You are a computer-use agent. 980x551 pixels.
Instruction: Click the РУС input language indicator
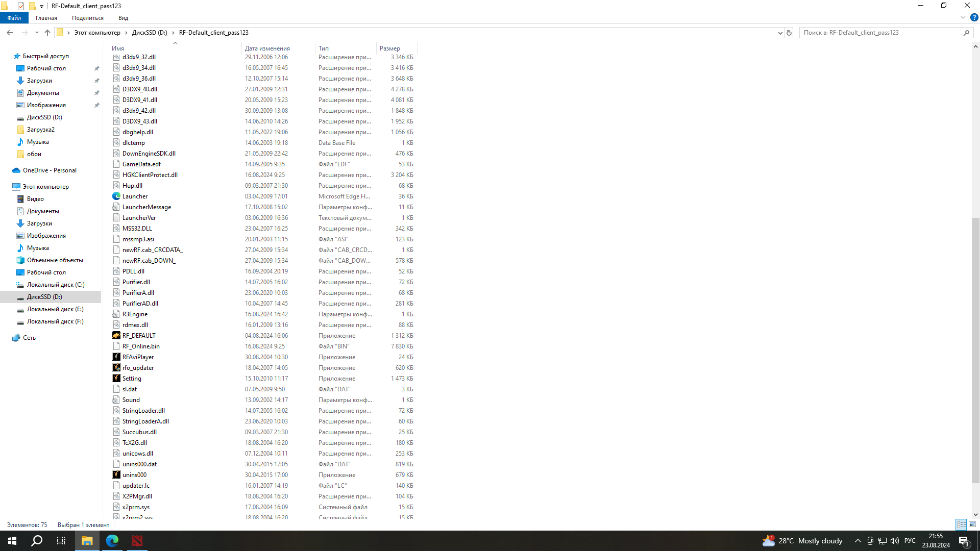(x=910, y=541)
